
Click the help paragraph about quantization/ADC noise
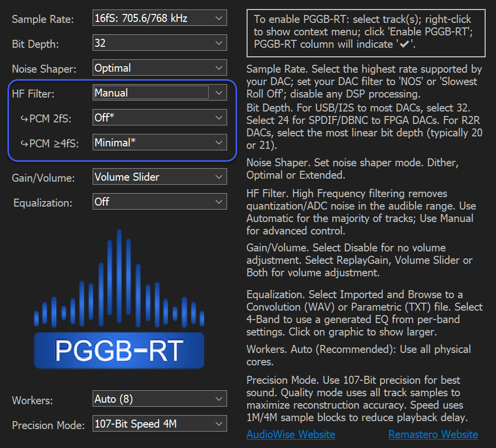point(361,212)
